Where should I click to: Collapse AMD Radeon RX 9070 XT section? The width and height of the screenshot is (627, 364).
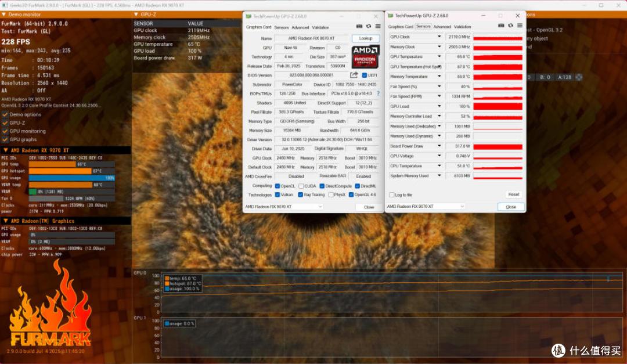point(6,150)
